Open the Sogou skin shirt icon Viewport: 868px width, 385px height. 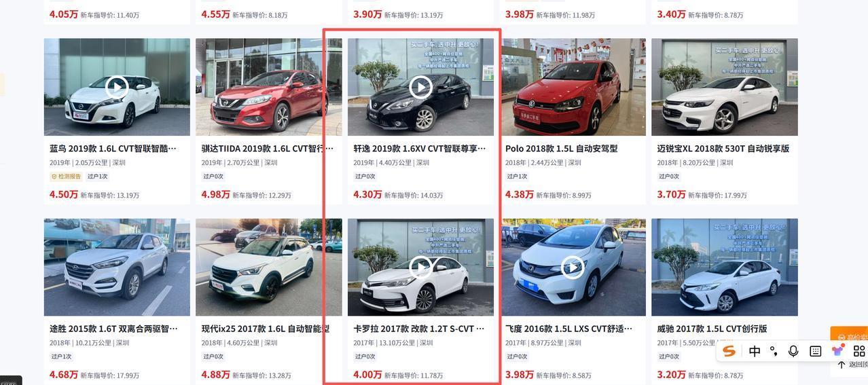point(838,350)
